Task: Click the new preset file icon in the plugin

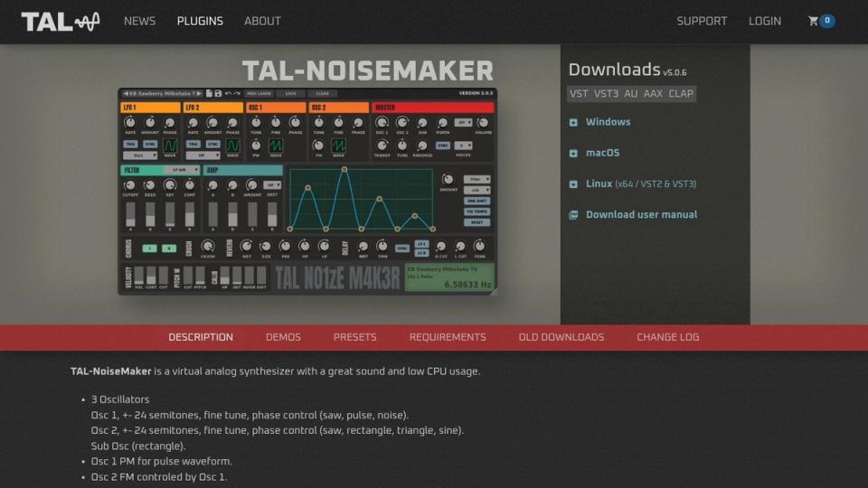Action: pyautogui.click(x=209, y=93)
